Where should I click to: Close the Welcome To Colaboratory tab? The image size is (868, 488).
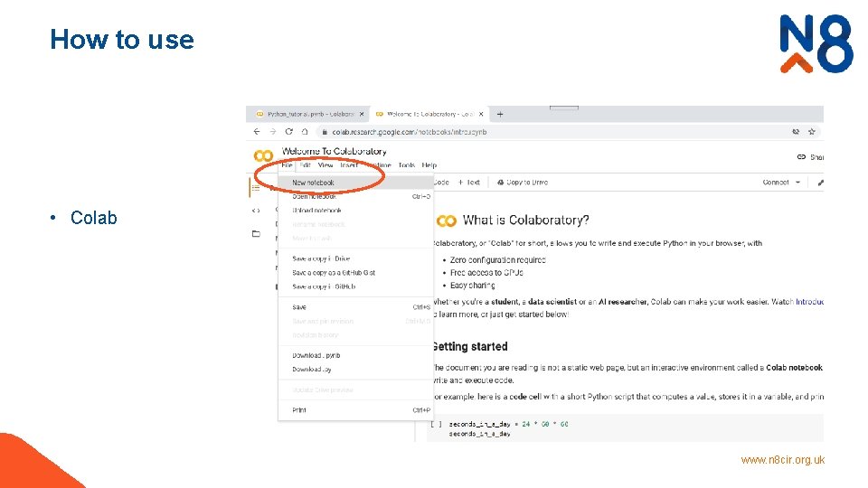[x=481, y=114]
